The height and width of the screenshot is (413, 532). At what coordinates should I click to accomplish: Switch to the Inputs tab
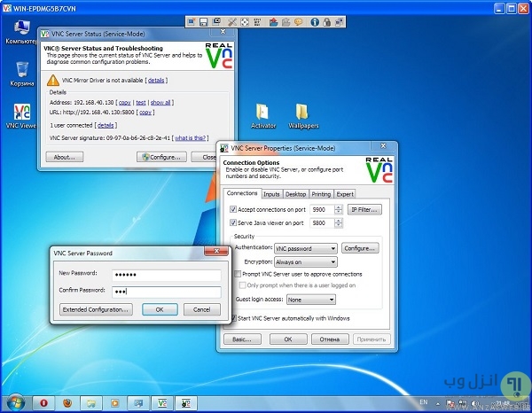pos(271,194)
